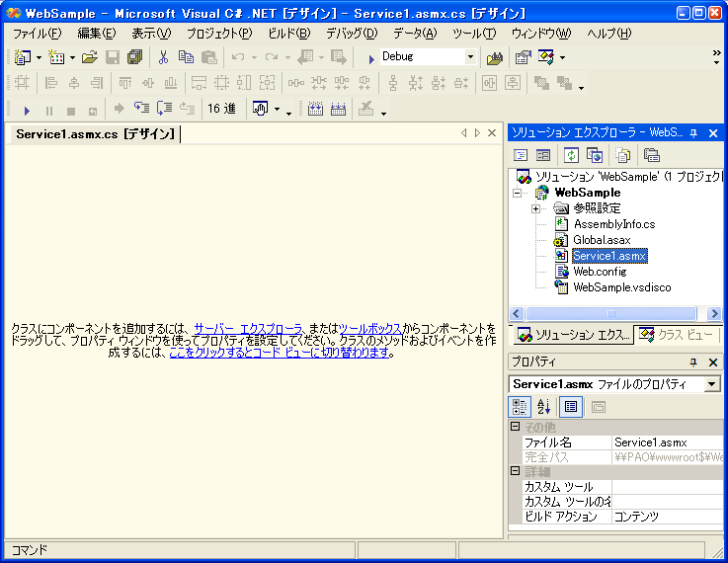Open the ツール(T) menu
Screen dimensions: 728x563
point(474,34)
